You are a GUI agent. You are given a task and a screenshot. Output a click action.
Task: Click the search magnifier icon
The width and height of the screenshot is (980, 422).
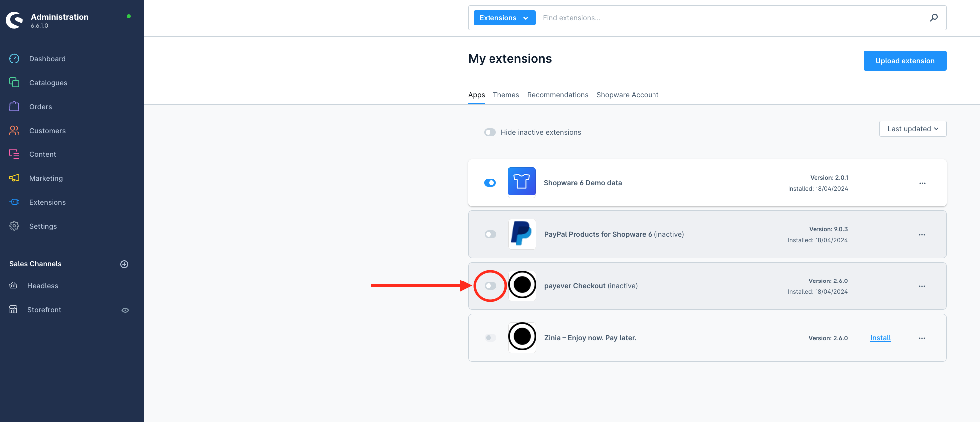click(x=934, y=18)
